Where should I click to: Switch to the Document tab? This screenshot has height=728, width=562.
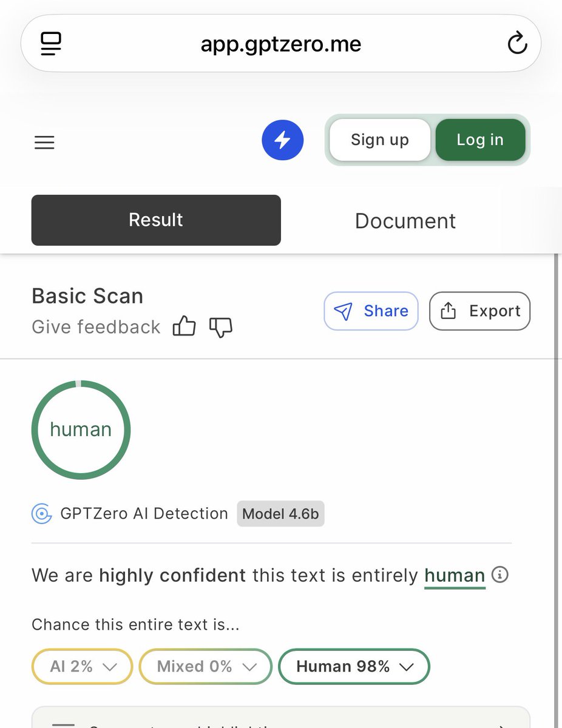tap(405, 221)
